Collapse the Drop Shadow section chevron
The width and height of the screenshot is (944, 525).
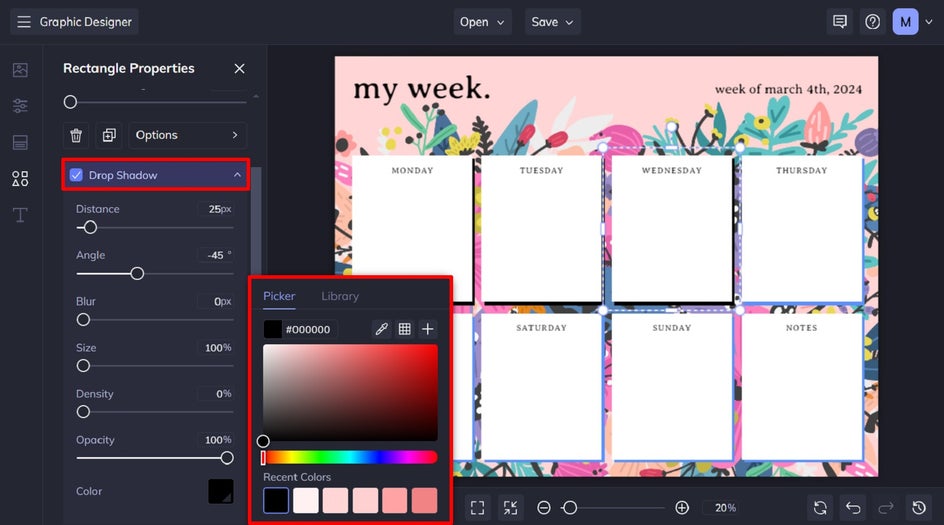pos(237,175)
